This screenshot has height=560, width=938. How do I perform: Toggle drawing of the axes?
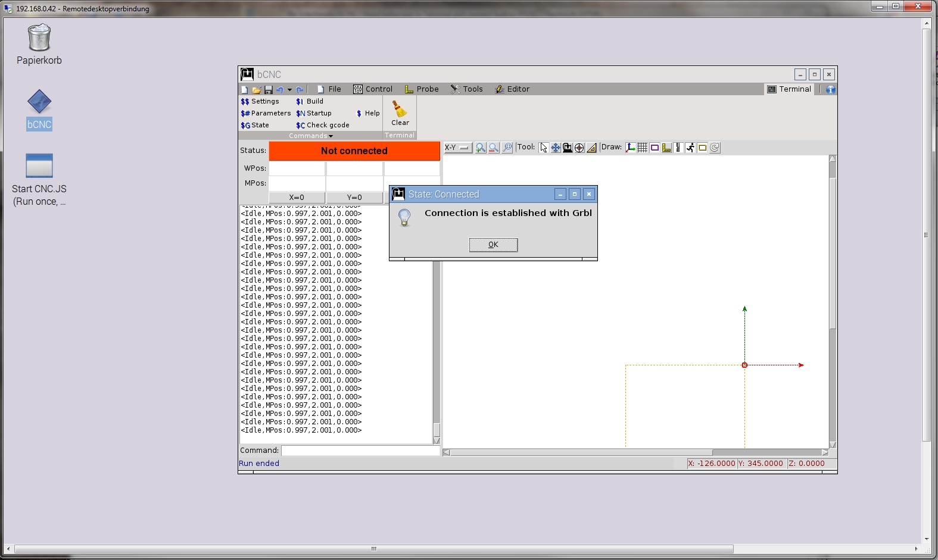631,148
